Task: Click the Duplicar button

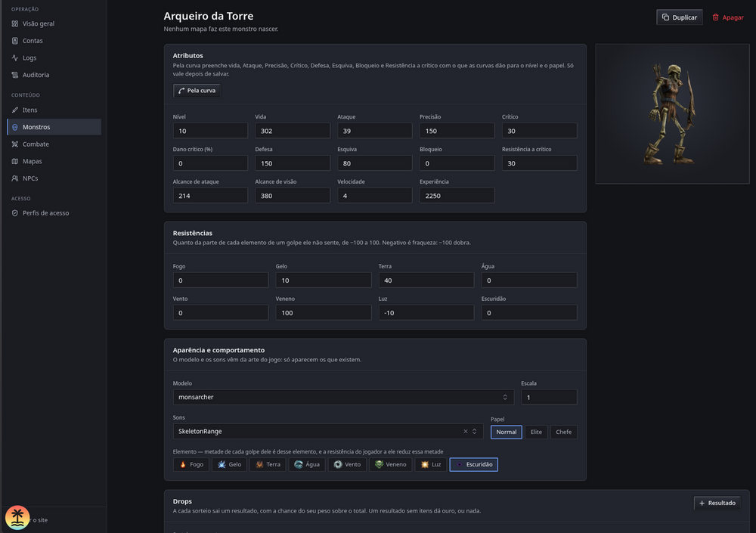Action: point(680,17)
